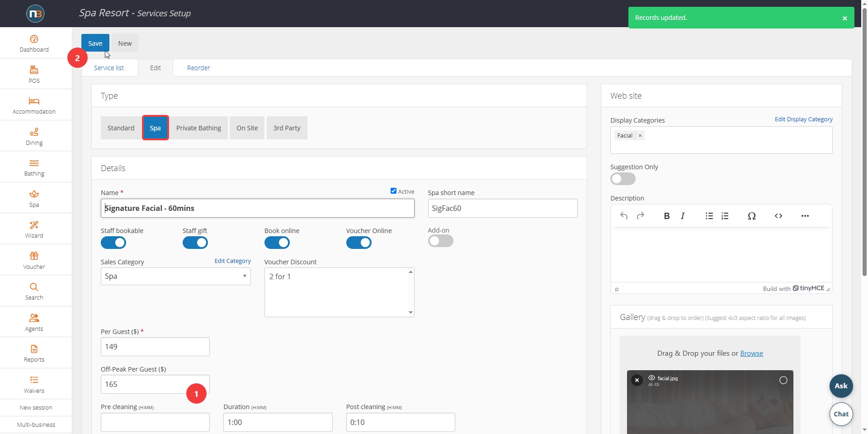This screenshot has height=434, width=868.
Task: Remove facial.jpg from gallery
Action: 637,380
